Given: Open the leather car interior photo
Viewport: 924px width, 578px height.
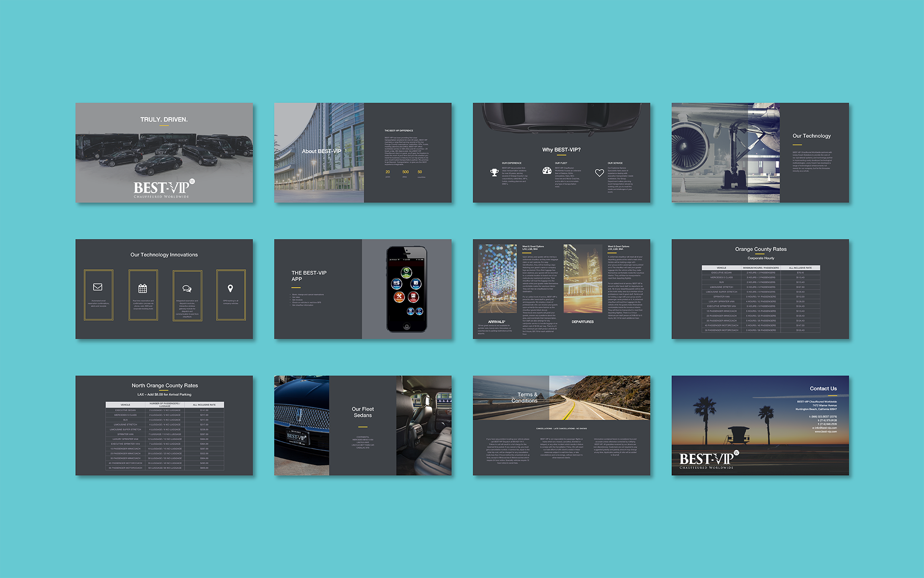Looking at the screenshot, I should tap(424, 426).
